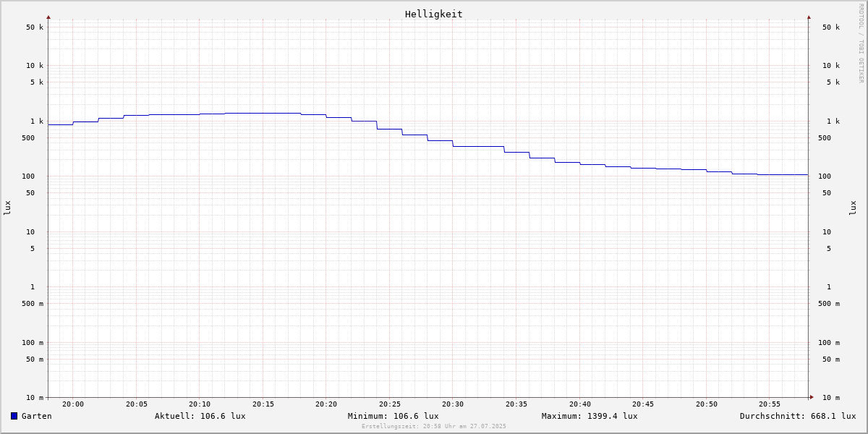Click the blue Garten legend color swatch
The image size is (868, 434).
tap(14, 416)
